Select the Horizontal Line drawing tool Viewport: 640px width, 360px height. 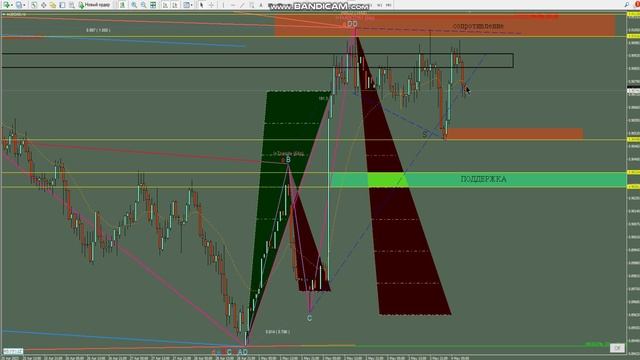coord(233,5)
